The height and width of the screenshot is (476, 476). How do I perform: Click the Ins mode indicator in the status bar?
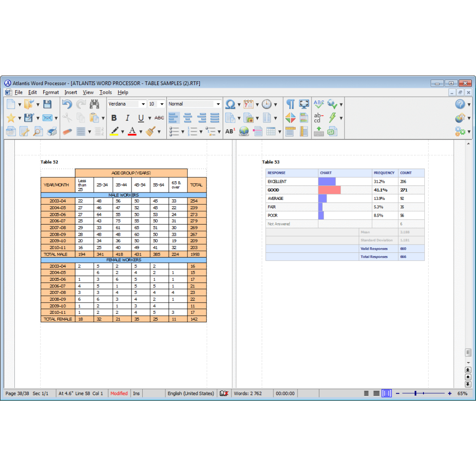pos(136,393)
